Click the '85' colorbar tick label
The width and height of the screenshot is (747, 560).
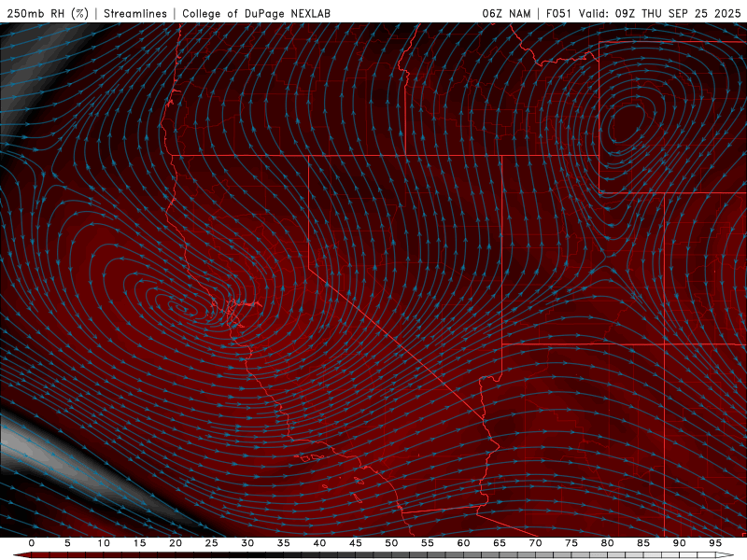tap(643, 543)
